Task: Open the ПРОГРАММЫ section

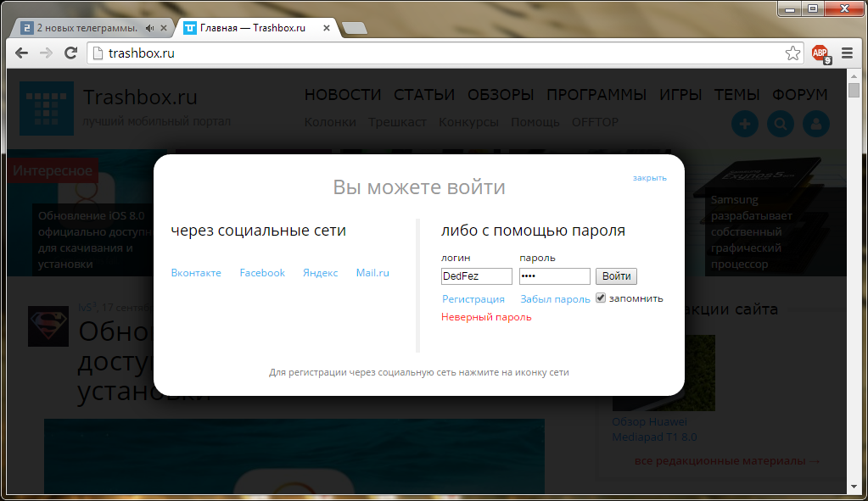Action: click(596, 95)
